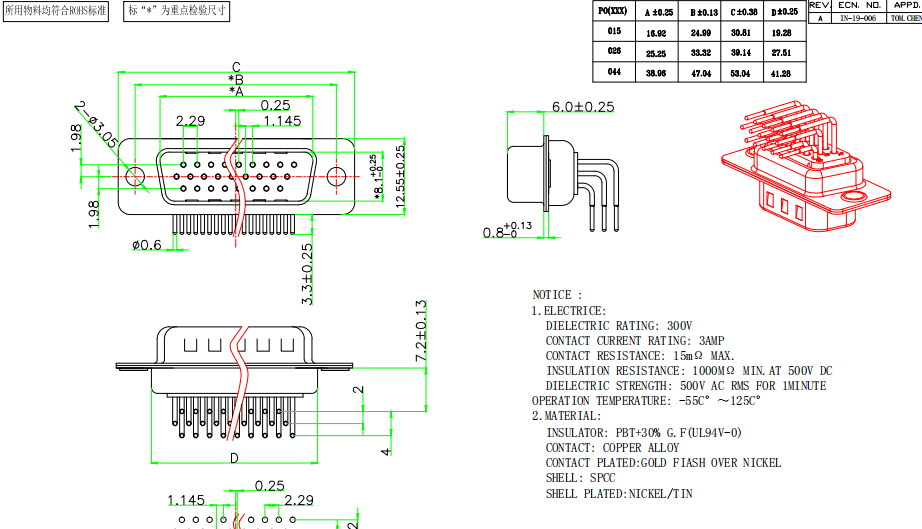
Task: Click the D dimension label in bottom view
Action: point(234,458)
